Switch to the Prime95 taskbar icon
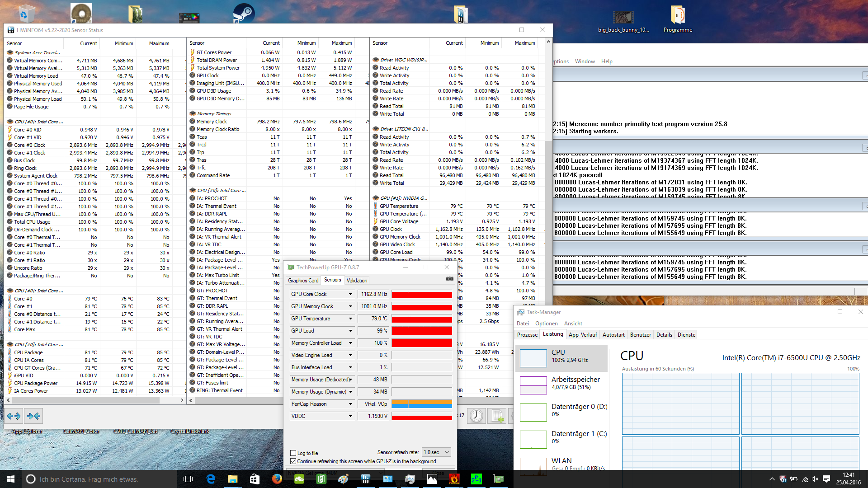Screen dimensions: 868x488 tap(476, 479)
